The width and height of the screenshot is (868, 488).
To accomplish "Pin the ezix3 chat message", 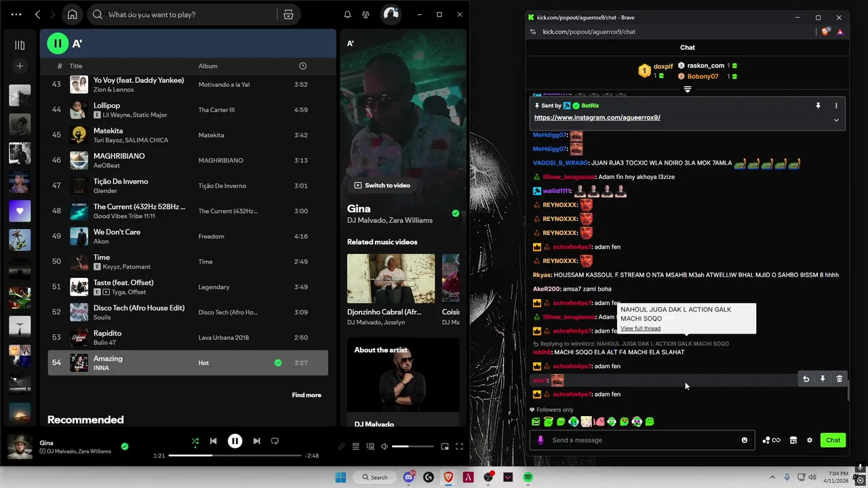I will point(823,379).
